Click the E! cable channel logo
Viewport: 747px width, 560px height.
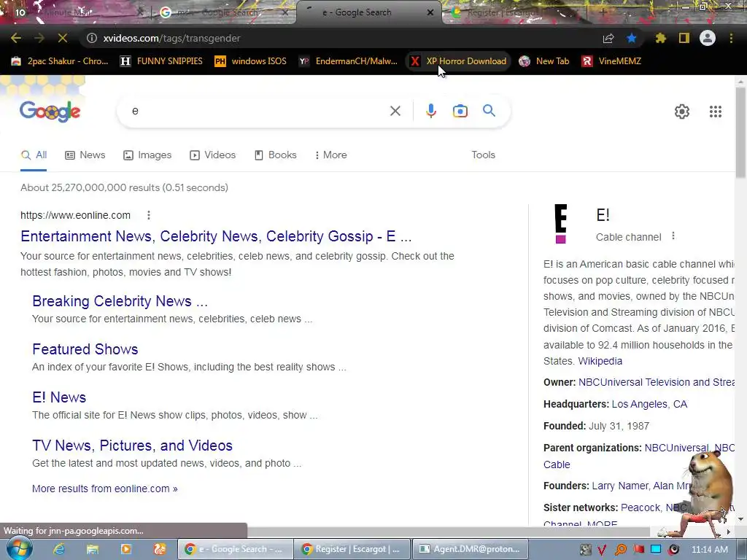561,224
